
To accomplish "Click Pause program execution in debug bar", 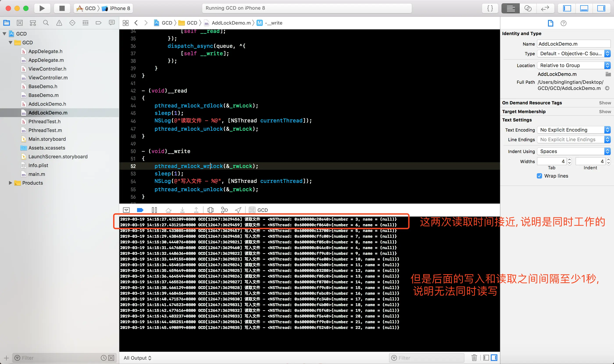I will pos(154,210).
